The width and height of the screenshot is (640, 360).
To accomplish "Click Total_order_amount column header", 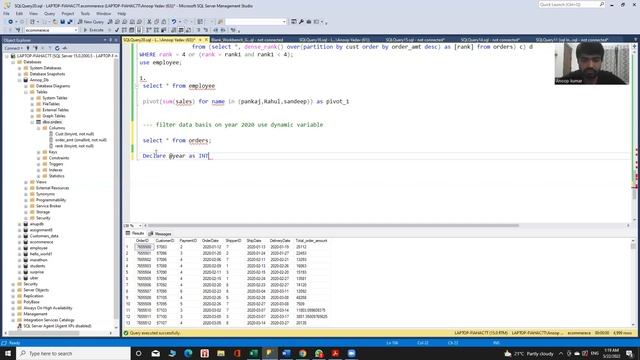I will [311, 241].
